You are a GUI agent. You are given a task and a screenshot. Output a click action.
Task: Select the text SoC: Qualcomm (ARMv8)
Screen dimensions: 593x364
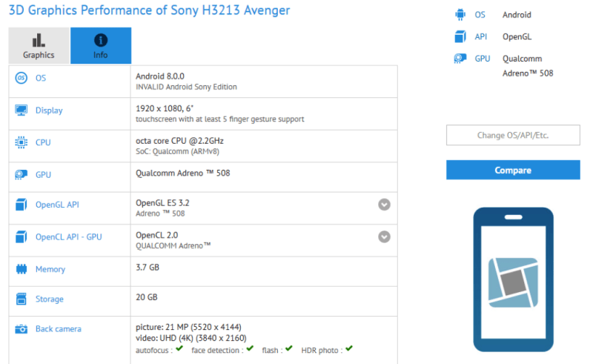(x=177, y=151)
